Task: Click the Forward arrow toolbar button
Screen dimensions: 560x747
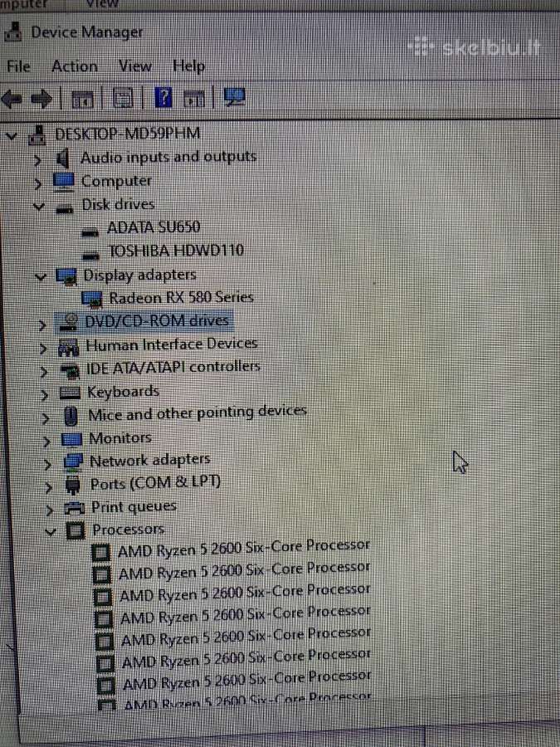Action: 41,99
